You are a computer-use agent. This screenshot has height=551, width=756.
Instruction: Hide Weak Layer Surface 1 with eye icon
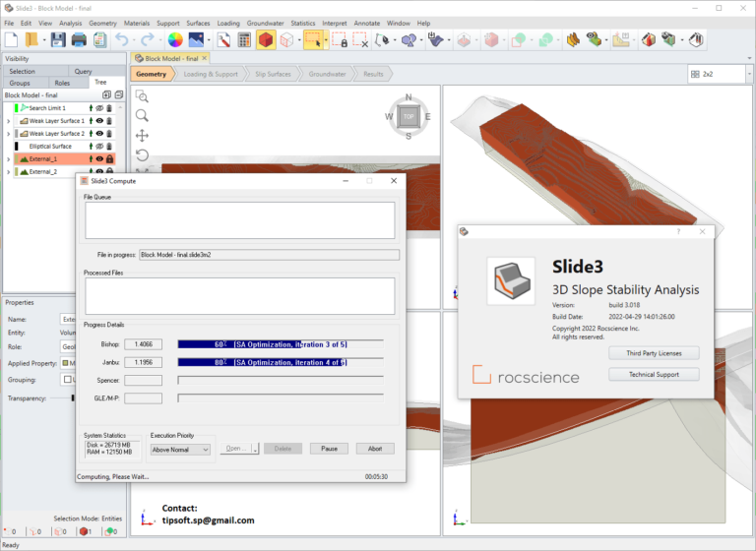(x=99, y=121)
